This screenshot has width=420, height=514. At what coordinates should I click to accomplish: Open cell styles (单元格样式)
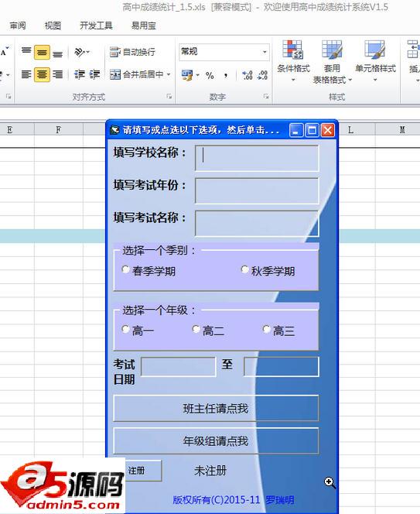[375, 61]
